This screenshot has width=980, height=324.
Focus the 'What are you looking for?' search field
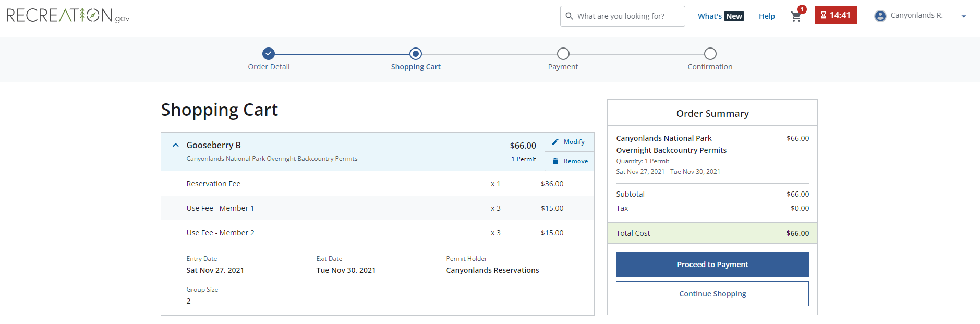point(622,16)
